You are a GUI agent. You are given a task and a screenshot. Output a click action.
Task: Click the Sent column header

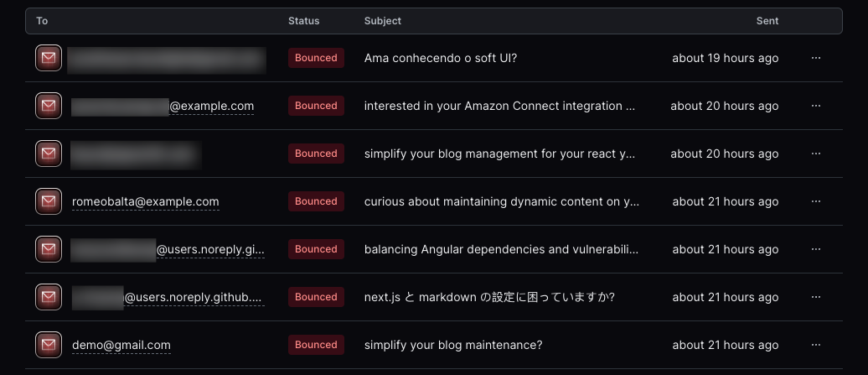(x=767, y=21)
